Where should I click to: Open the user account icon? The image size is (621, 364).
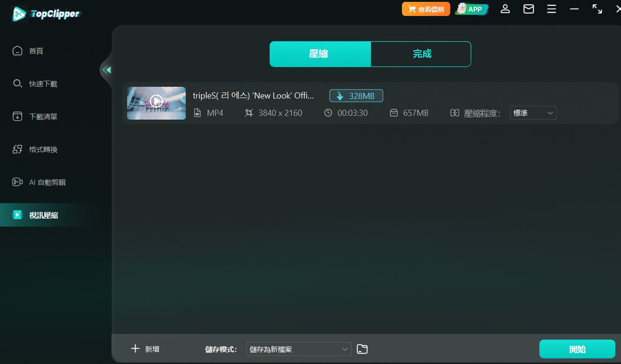point(505,9)
